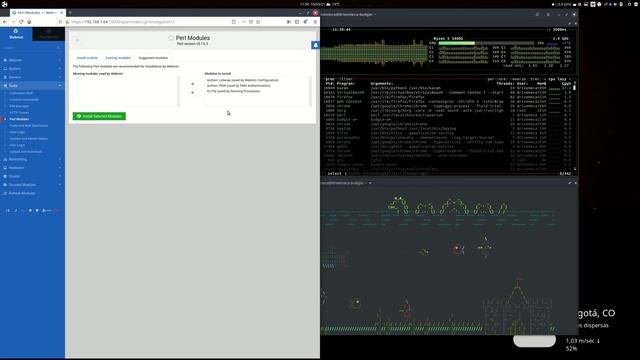Open the lower terminal session title dropdown
Screen dimensions: 640x360
(370, 183)
